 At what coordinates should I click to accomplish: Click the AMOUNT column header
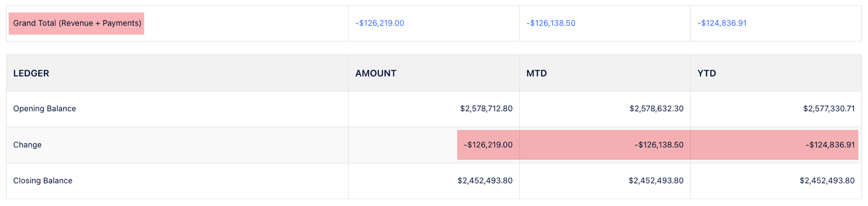point(376,73)
